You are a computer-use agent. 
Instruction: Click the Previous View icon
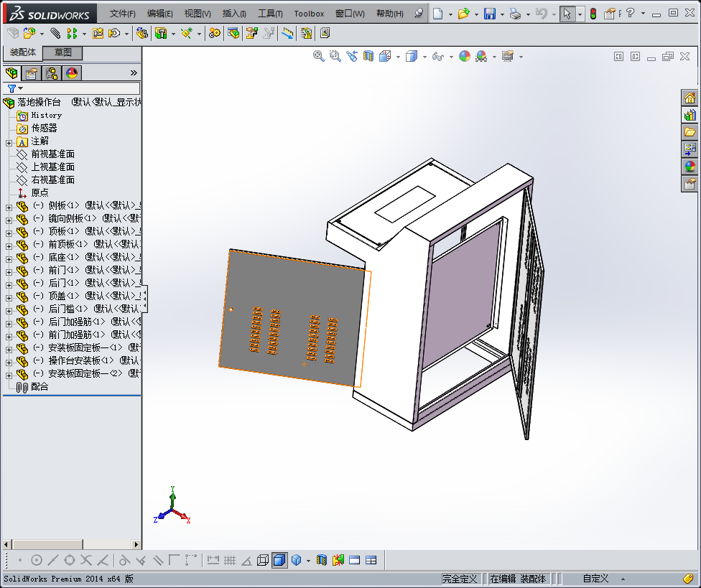tap(352, 56)
